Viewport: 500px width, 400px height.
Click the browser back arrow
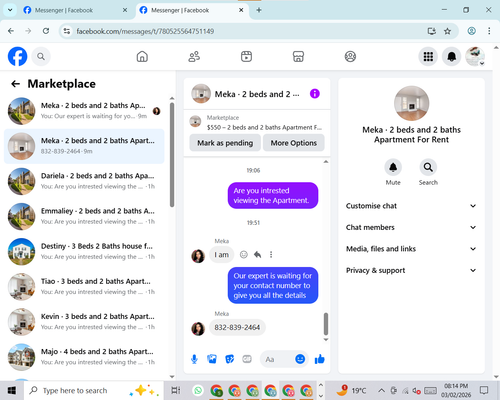click(x=11, y=31)
